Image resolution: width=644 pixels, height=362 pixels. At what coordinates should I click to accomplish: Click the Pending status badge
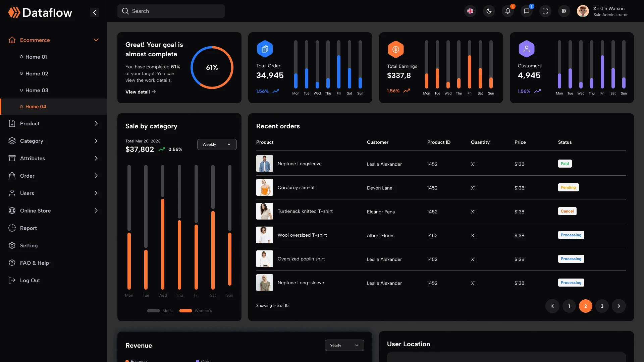pos(568,187)
